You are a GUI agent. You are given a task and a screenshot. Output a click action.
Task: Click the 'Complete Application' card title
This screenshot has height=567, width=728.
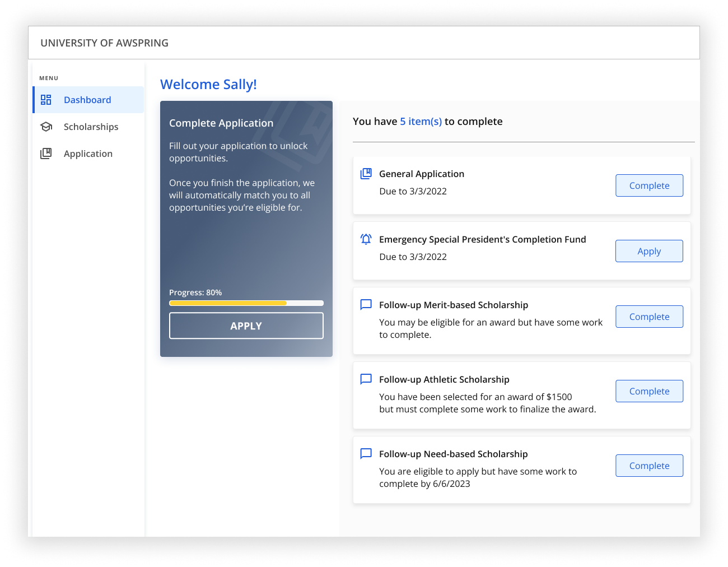tap(221, 123)
